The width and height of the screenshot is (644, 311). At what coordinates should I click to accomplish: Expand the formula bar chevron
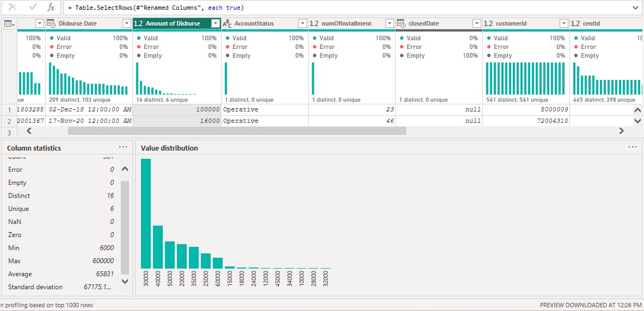click(635, 8)
